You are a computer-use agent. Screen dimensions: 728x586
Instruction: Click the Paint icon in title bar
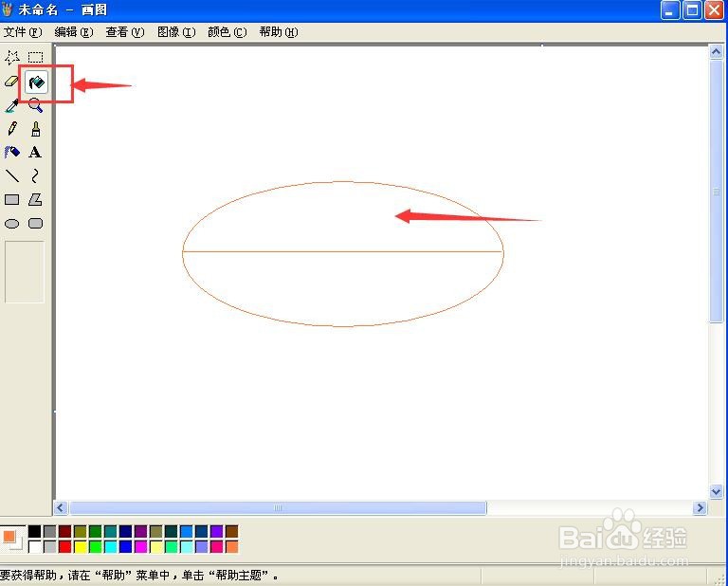point(7,9)
